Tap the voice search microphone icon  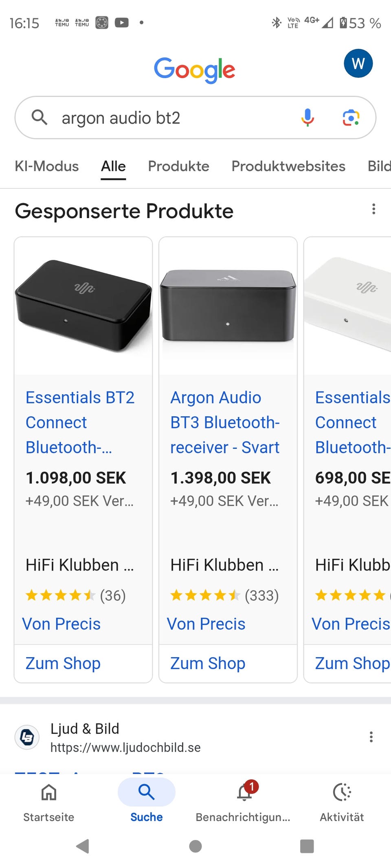tap(308, 118)
